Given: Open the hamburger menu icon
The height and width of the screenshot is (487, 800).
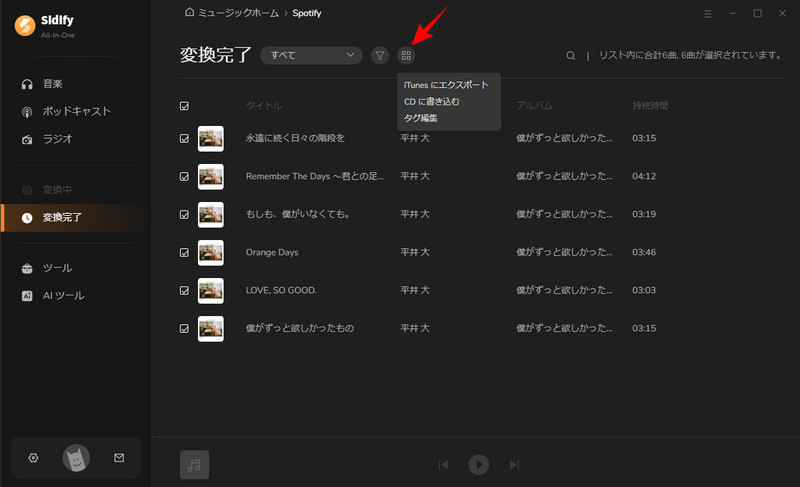Looking at the screenshot, I should pos(708,14).
